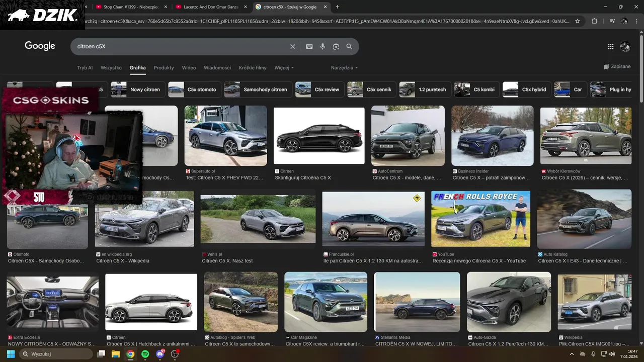Filter by the C5x review chip
The image size is (644, 362).
319,89
